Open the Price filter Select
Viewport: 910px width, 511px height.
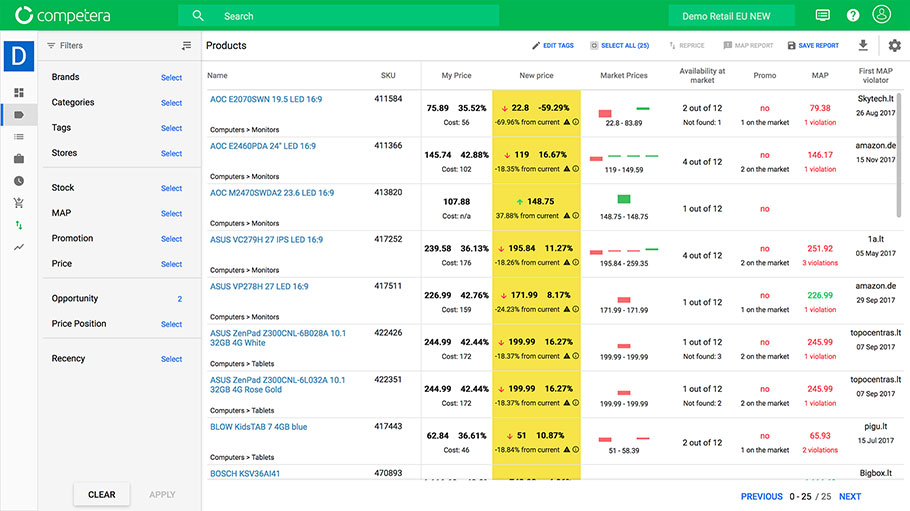click(171, 264)
